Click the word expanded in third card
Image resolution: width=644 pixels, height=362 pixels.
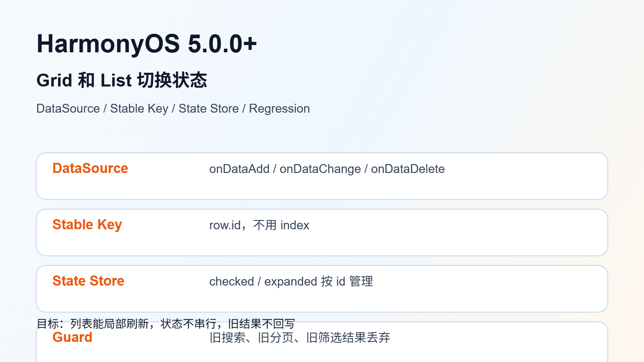(x=291, y=282)
